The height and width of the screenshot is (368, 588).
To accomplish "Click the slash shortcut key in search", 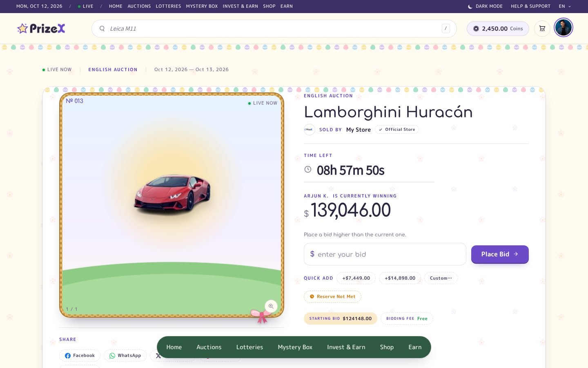I will click(446, 29).
